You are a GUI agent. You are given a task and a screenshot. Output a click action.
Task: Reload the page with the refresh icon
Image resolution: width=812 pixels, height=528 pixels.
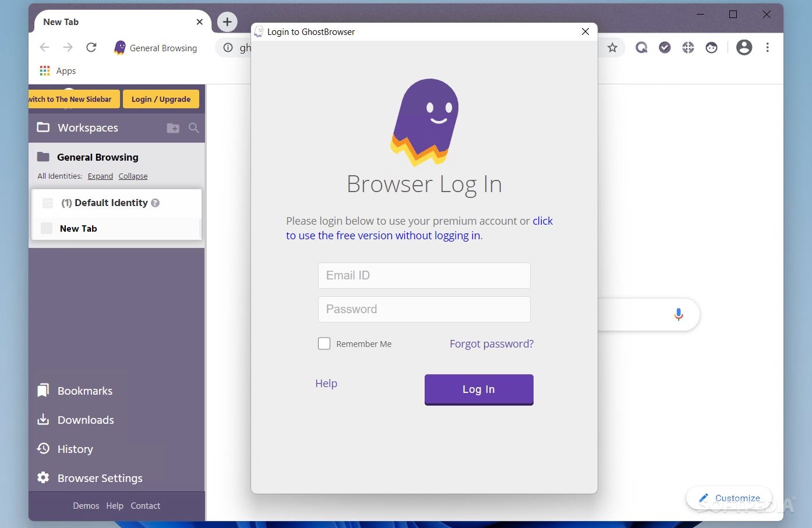click(x=91, y=48)
